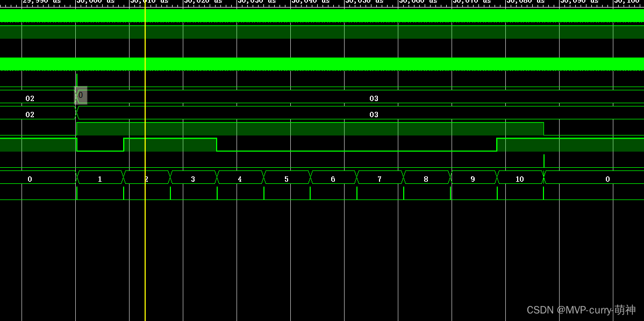Click the top bright green clock waveform
644x321 pixels.
click(x=323, y=16)
